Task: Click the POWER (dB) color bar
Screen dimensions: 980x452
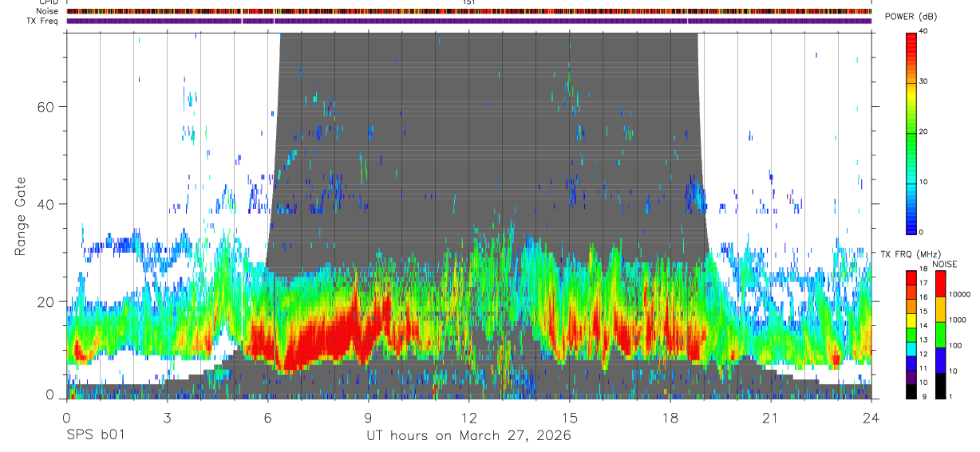Action: tap(911, 133)
